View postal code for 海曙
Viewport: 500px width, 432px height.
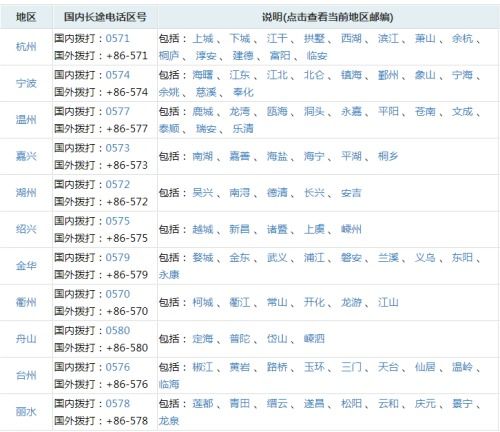[203, 75]
